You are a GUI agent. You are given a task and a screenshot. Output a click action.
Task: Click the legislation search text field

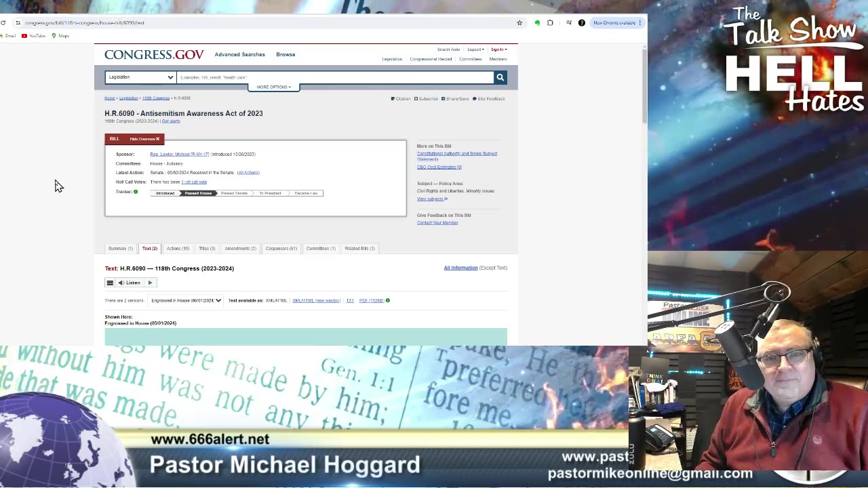(x=335, y=77)
